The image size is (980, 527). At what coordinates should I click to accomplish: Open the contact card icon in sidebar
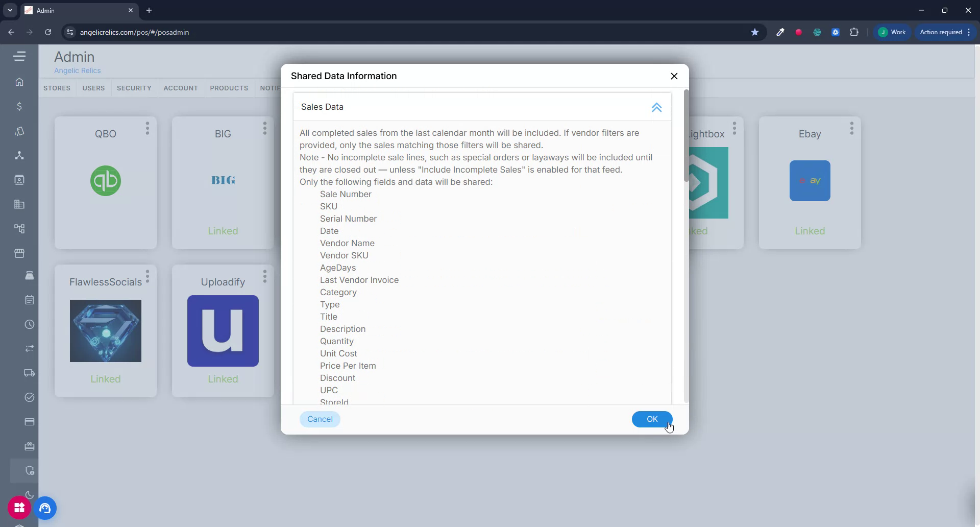tap(19, 180)
